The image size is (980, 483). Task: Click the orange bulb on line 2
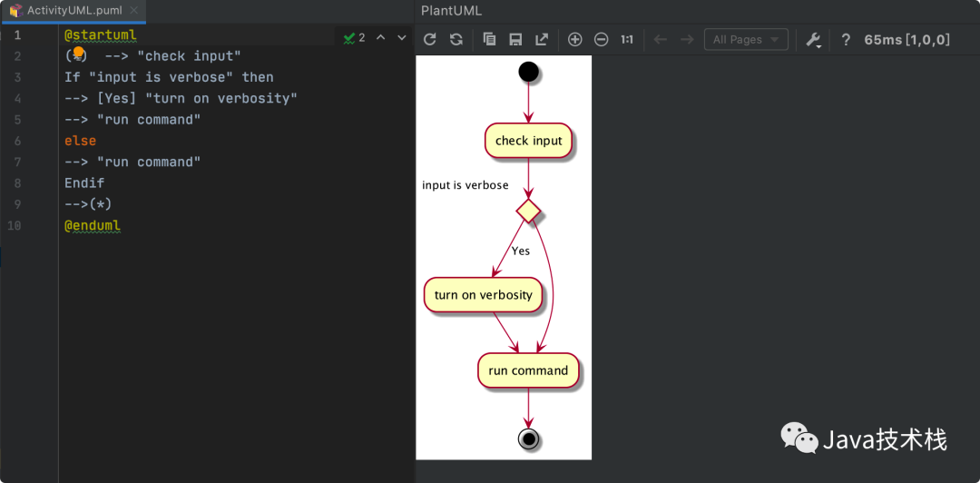point(78,52)
